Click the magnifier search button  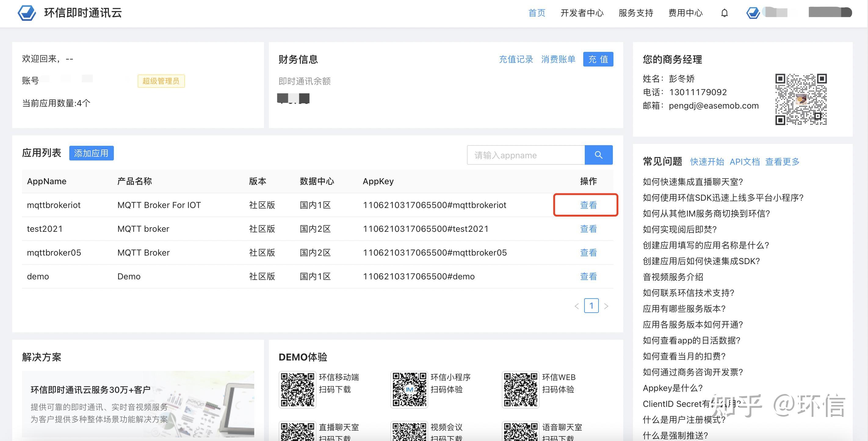click(599, 155)
